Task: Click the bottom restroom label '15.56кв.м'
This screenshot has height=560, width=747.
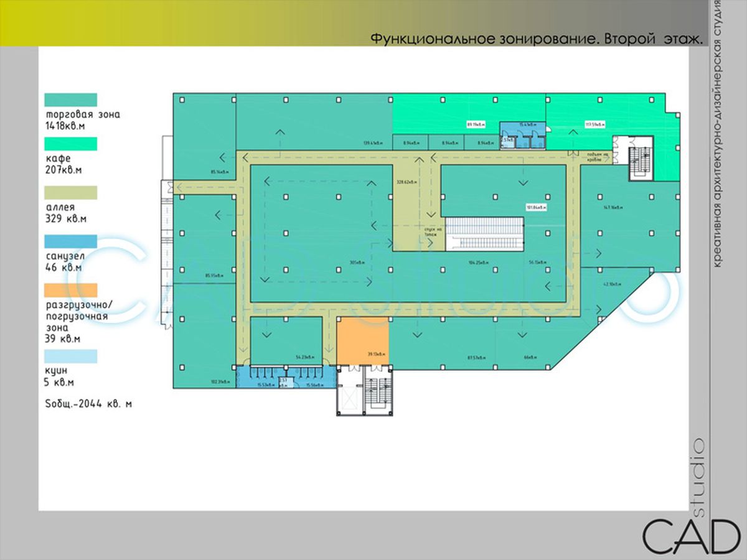Action: point(315,385)
